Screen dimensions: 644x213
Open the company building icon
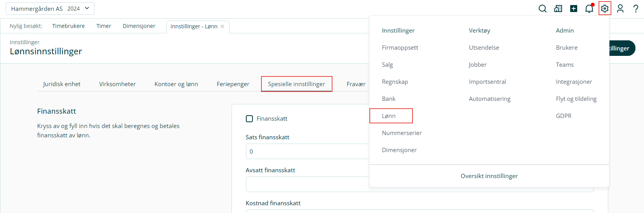tap(558, 9)
